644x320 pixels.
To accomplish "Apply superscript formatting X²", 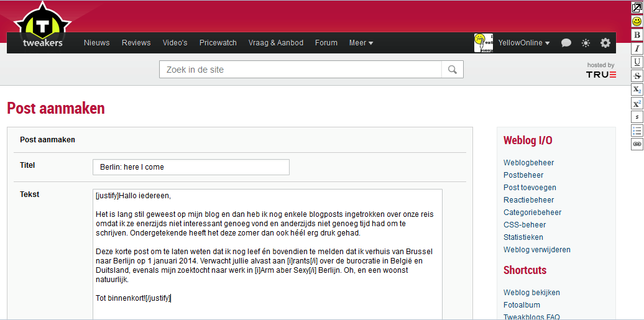I will pyautogui.click(x=637, y=103).
